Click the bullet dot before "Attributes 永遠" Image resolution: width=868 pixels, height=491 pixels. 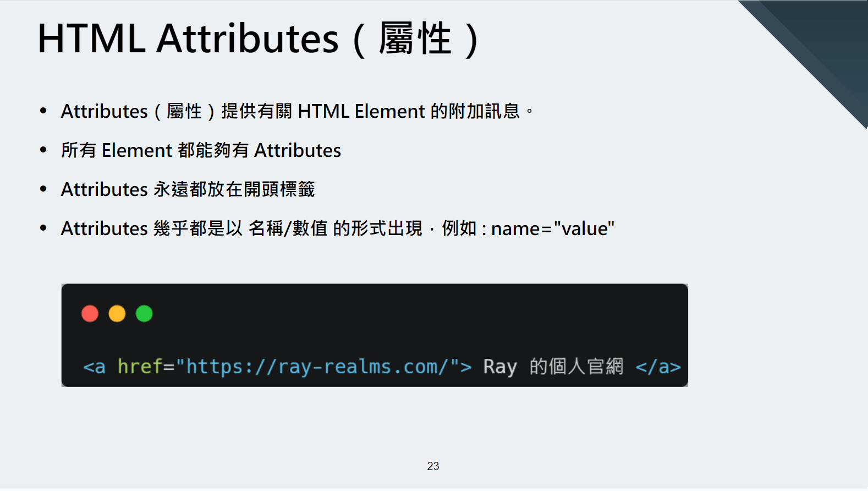pyautogui.click(x=43, y=189)
